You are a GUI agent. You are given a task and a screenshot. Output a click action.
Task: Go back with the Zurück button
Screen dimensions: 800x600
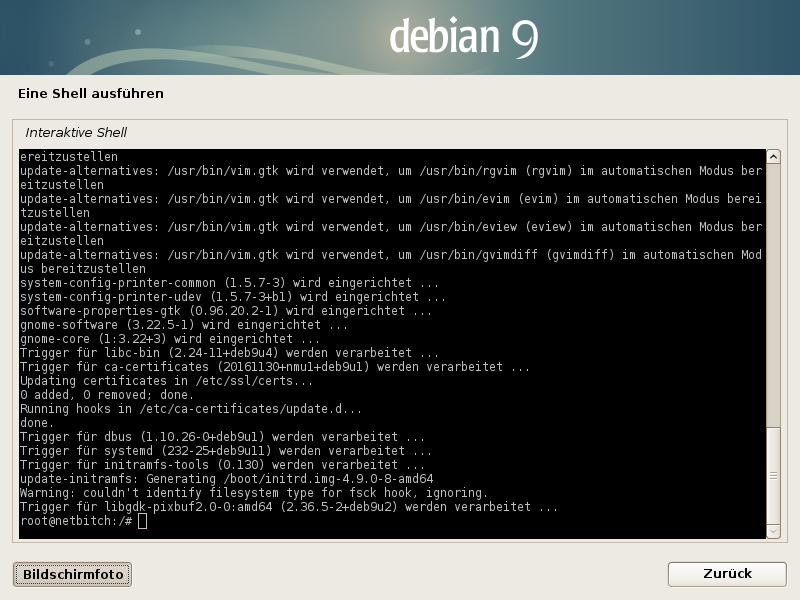click(727, 574)
